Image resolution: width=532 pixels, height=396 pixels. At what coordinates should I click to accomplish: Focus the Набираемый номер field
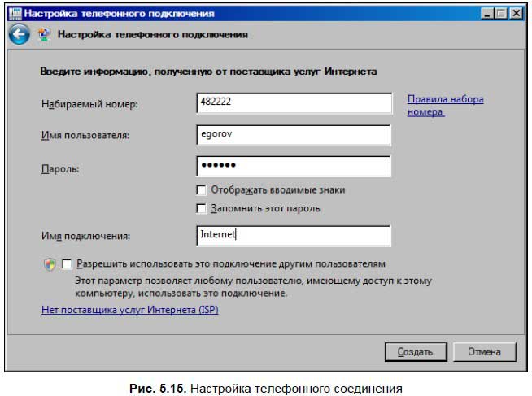point(294,103)
